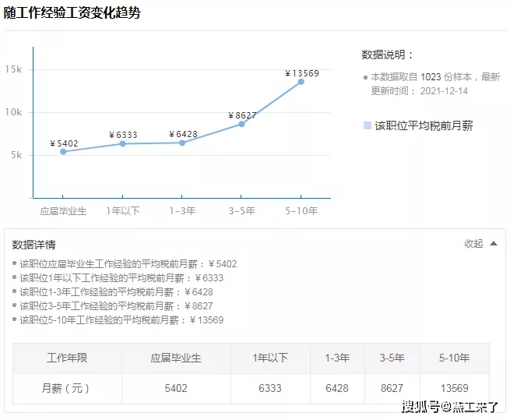Click the ¥13569 data point on chart

pos(301,82)
